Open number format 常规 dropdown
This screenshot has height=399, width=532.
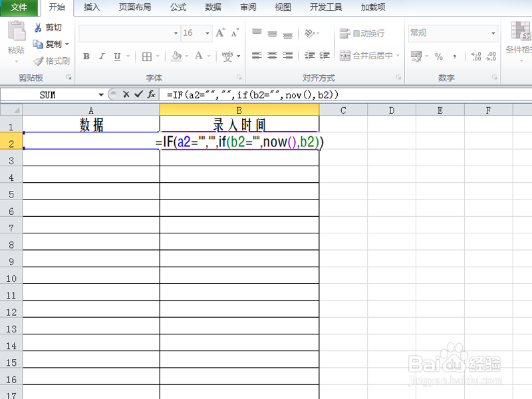[493, 33]
